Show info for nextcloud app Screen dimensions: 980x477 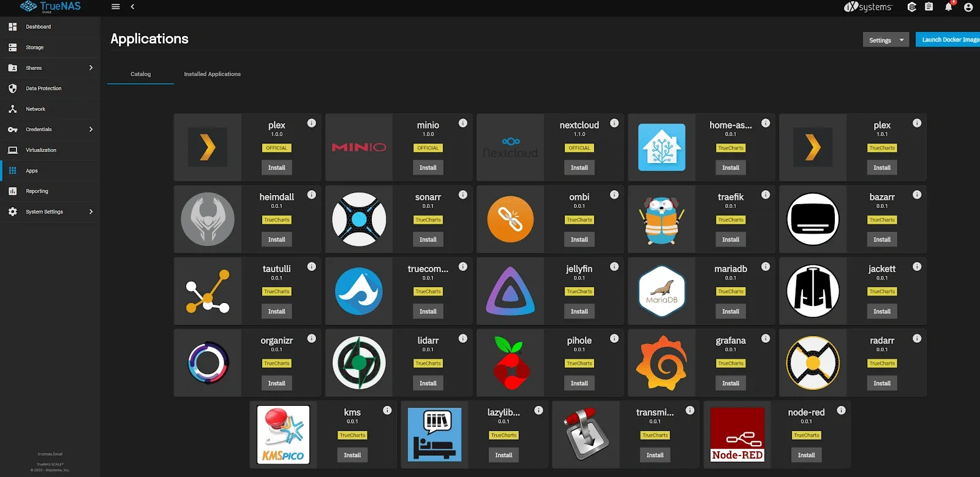tap(614, 123)
